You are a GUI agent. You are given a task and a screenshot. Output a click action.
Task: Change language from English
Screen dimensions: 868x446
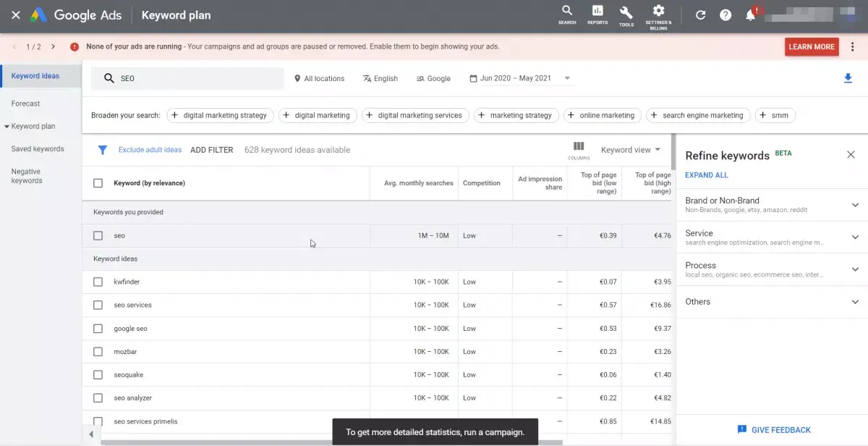(380, 78)
